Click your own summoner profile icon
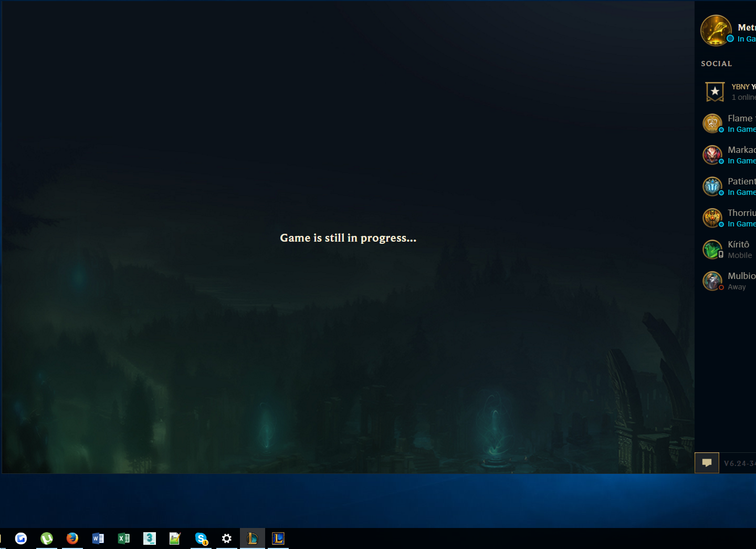 [716, 30]
